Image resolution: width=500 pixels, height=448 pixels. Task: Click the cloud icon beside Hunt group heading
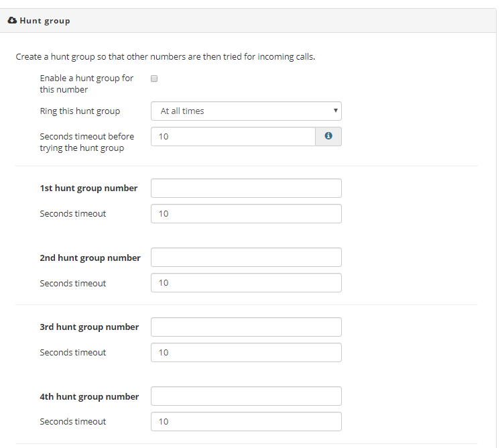click(12, 20)
